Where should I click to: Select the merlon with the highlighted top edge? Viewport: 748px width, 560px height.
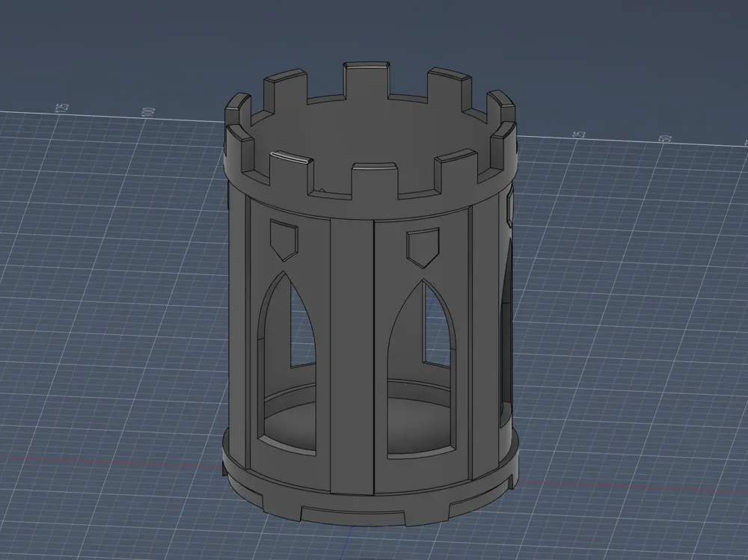tap(292, 173)
